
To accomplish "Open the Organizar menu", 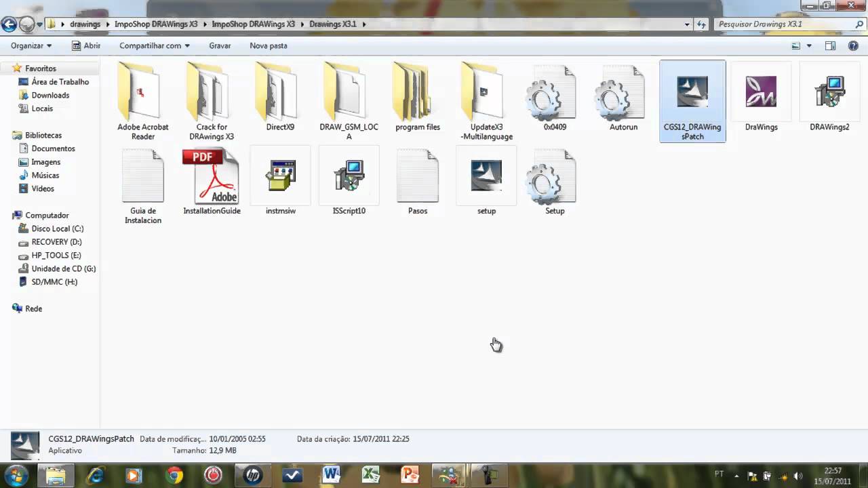I will click(31, 45).
